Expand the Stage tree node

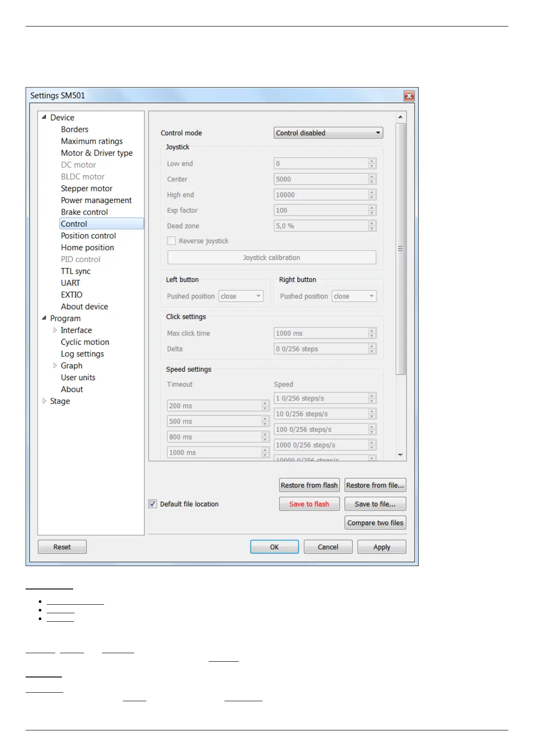point(44,401)
